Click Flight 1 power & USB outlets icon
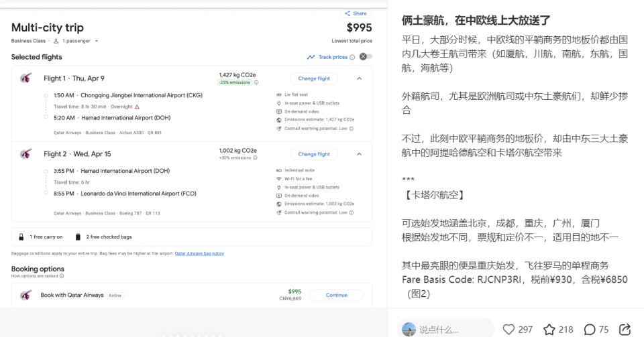The width and height of the screenshot is (644, 337). coord(279,103)
